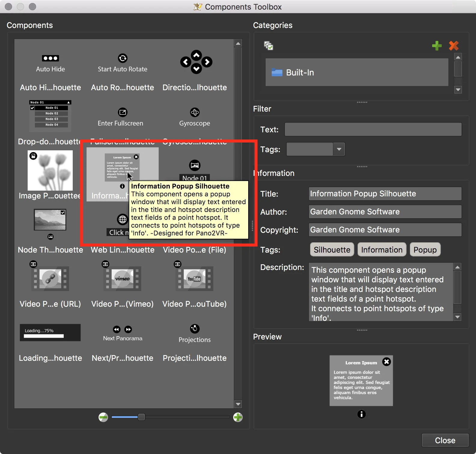Click the zoom in plus icon
The width and height of the screenshot is (476, 454).
pos(238,417)
